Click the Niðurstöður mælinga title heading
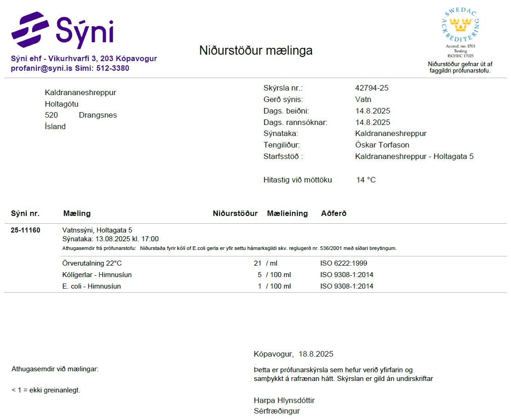 point(255,51)
